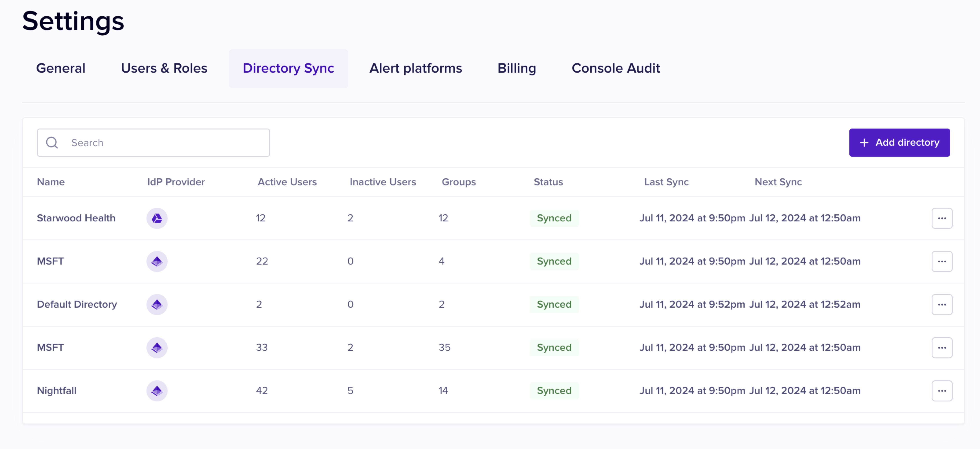This screenshot has width=980, height=449.
Task: Go to the Alert platforms tab
Action: click(415, 68)
